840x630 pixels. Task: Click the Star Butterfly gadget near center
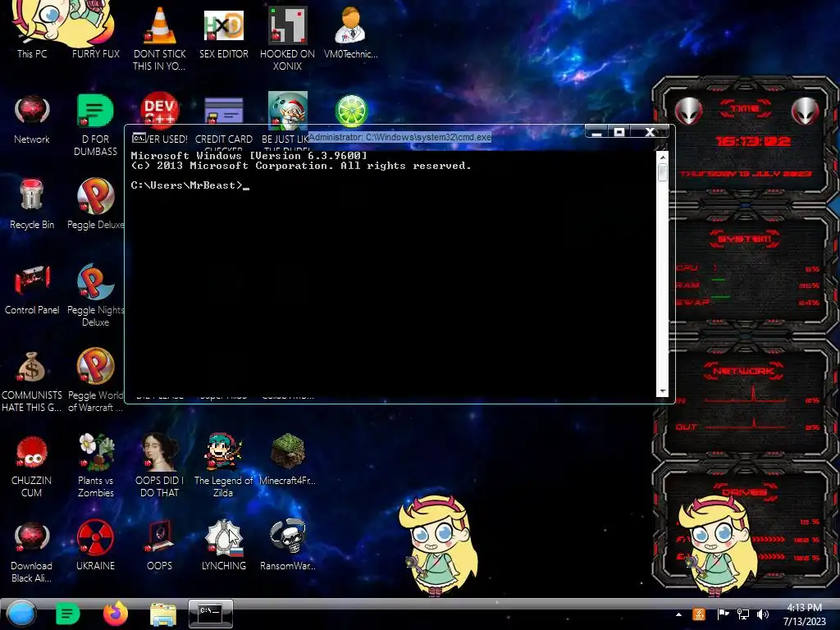[x=438, y=546]
